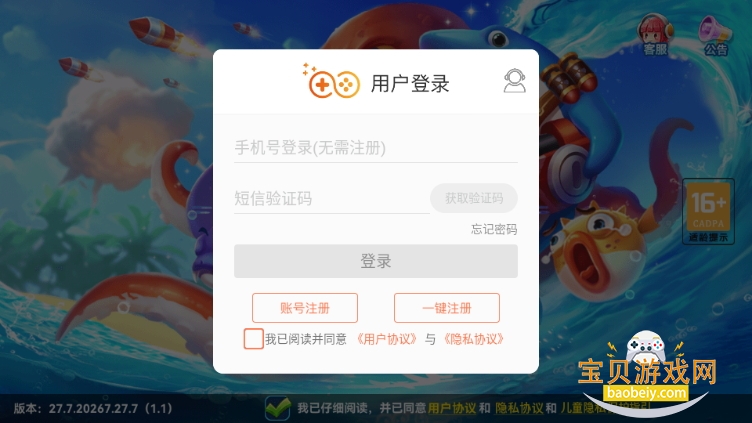Tap the orange game controller logo
Screen dimensions: 752x423
coord(331,81)
